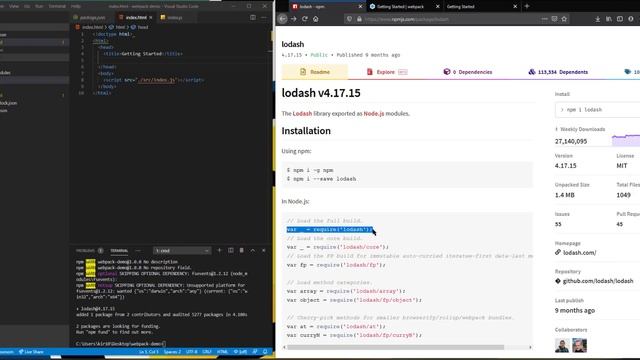Click the feedback icon in status bar

[x=255, y=352]
